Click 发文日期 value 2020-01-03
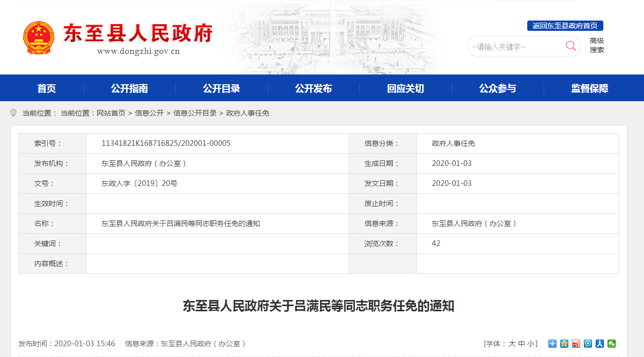644x357 pixels. coord(452,183)
